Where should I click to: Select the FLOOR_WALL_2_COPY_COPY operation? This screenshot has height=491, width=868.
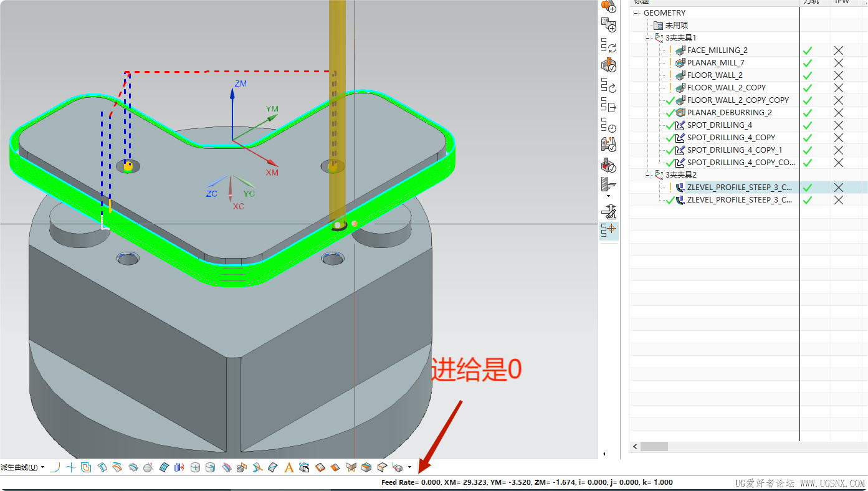pos(738,100)
